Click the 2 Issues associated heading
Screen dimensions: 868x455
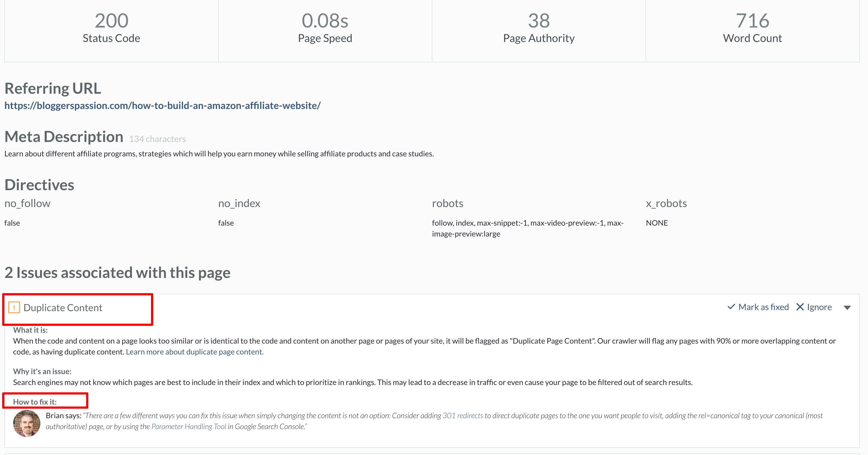click(117, 272)
